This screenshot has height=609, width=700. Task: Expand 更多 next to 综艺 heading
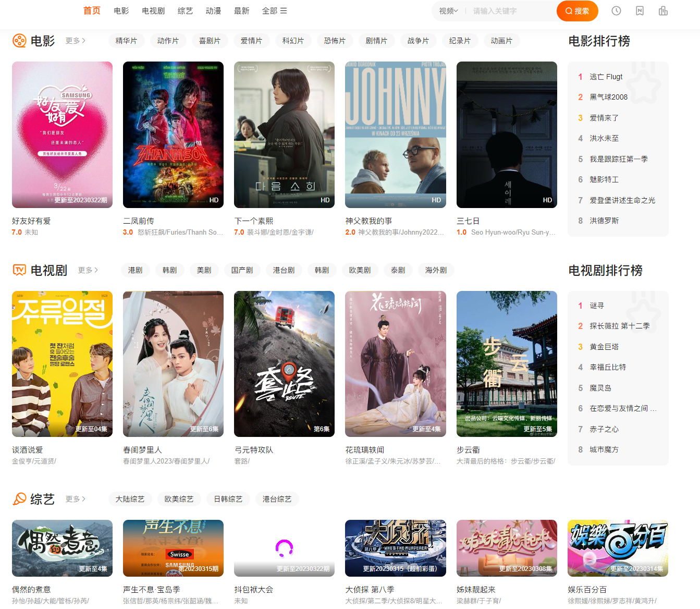[76, 499]
